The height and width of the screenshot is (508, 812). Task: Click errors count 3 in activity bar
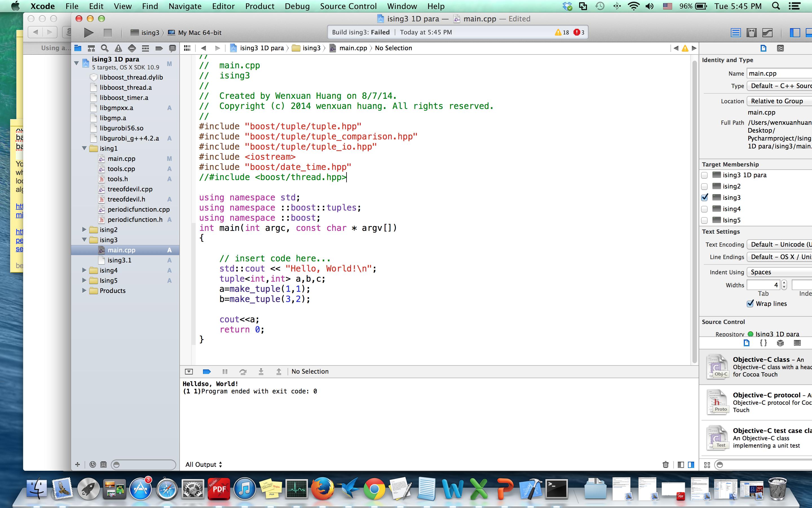pos(579,32)
